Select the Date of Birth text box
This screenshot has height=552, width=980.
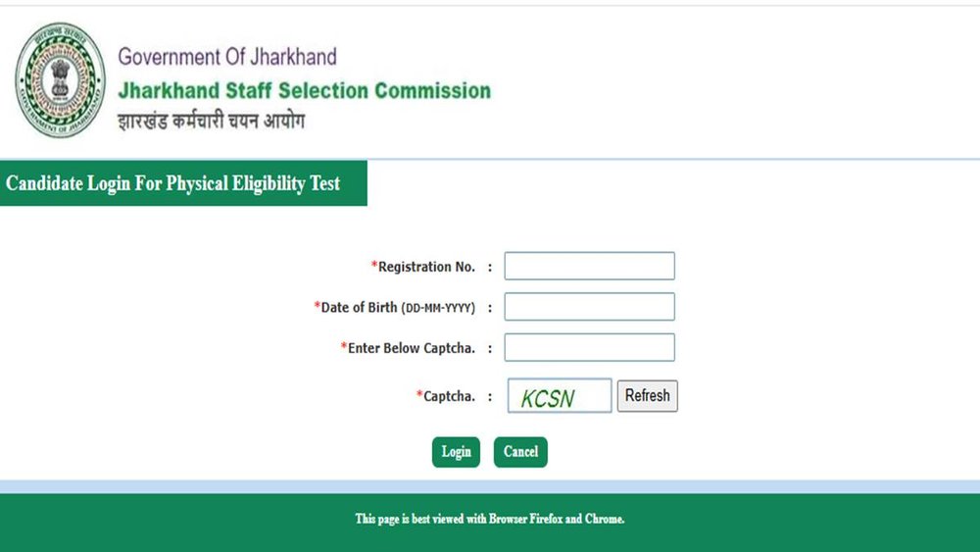589,306
